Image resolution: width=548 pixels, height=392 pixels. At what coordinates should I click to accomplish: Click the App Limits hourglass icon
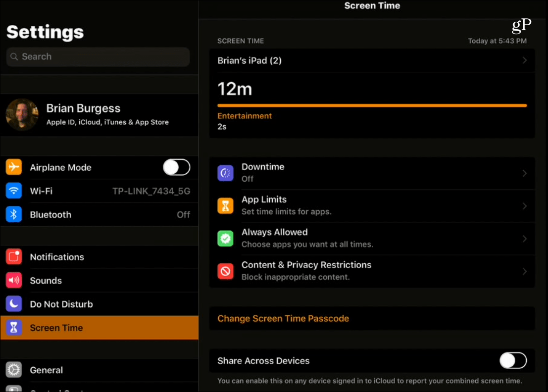225,206
